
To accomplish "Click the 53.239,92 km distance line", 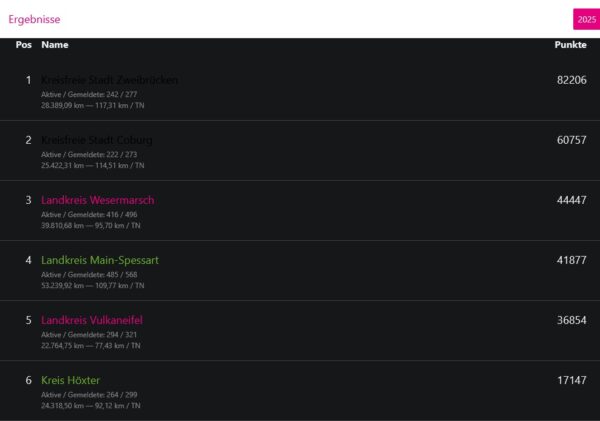I will (x=91, y=286).
